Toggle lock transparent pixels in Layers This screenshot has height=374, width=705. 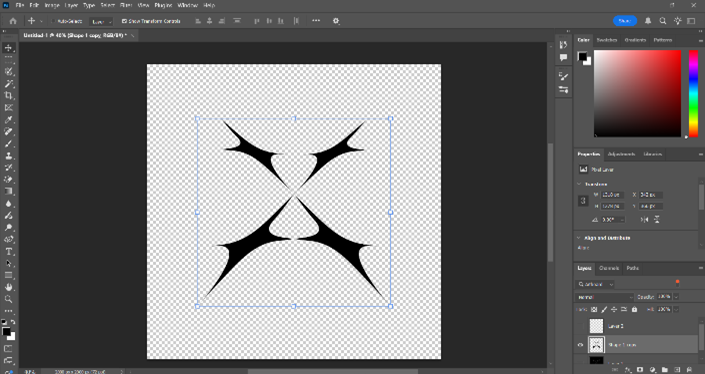pos(594,309)
